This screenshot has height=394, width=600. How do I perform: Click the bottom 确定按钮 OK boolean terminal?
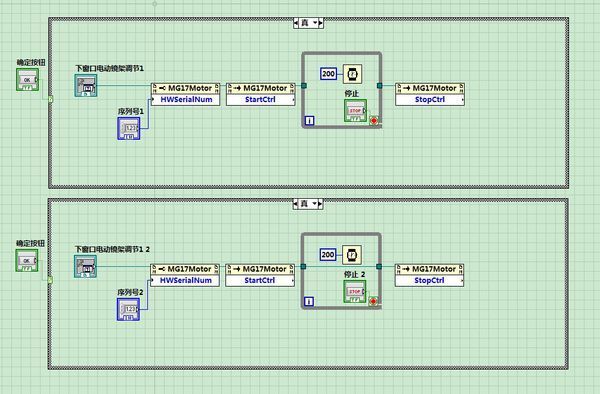click(x=27, y=260)
